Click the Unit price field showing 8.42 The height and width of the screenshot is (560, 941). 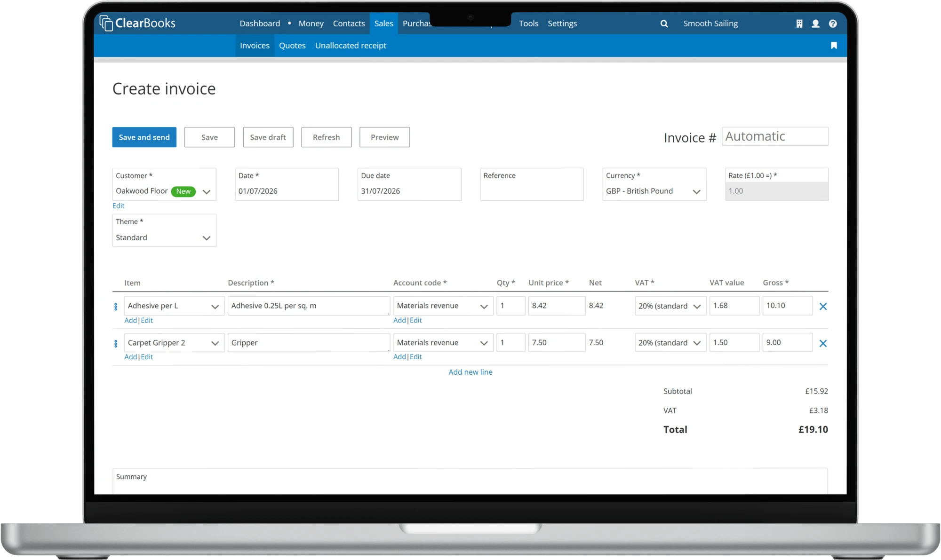pyautogui.click(x=557, y=306)
